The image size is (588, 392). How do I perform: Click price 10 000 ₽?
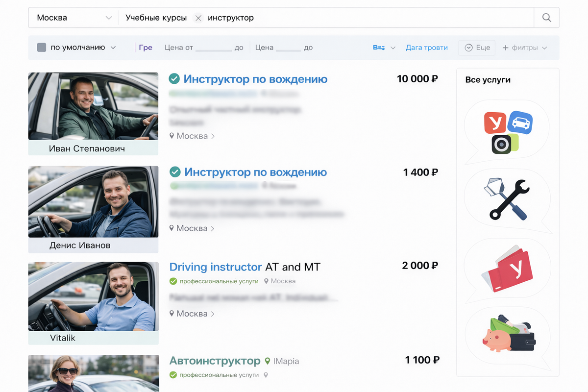click(x=417, y=78)
